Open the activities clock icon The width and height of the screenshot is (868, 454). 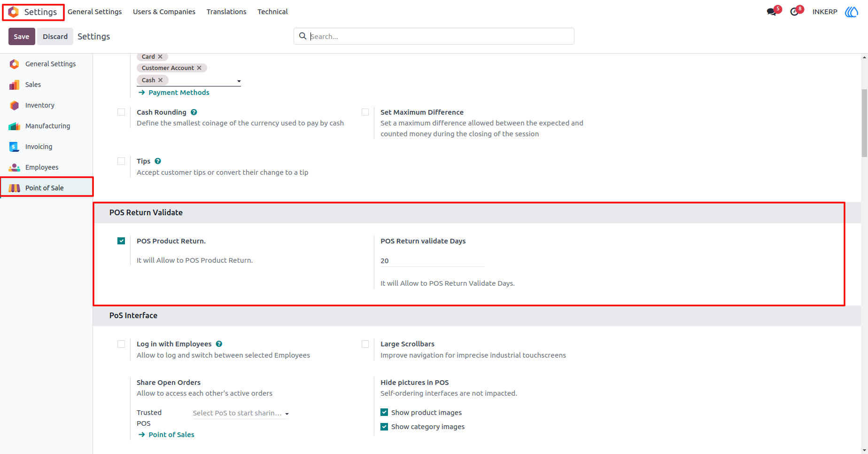(795, 12)
